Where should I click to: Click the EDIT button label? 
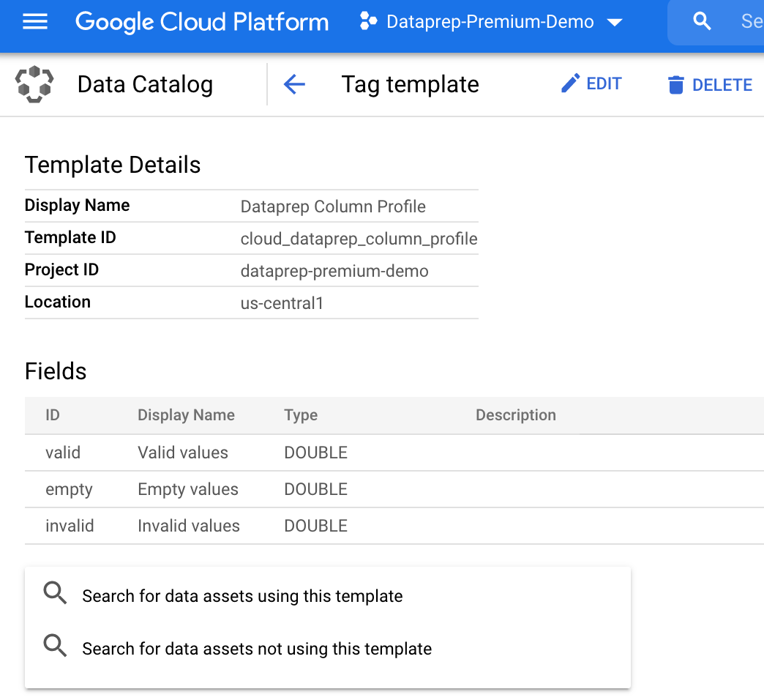(604, 84)
